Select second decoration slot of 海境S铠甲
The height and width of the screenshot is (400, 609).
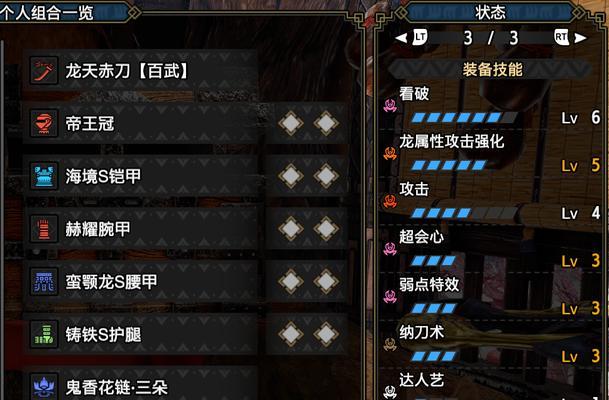[x=326, y=176]
